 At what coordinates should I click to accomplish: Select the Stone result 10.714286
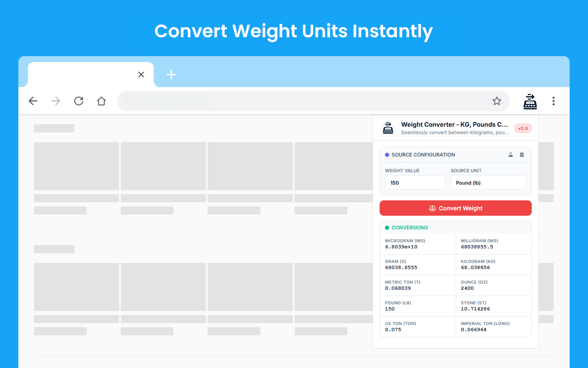(x=475, y=309)
